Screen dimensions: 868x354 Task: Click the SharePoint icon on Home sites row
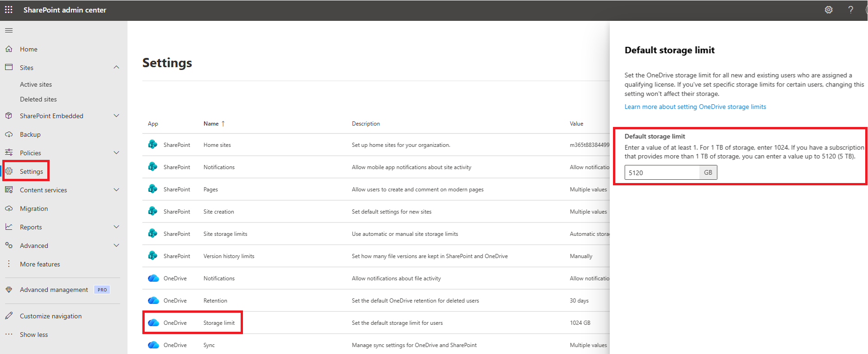click(x=153, y=145)
